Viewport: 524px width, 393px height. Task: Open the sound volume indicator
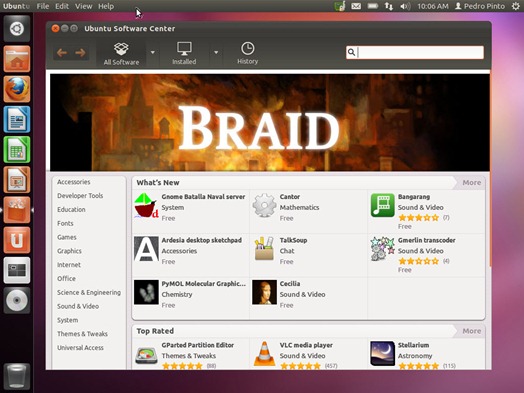[405, 6]
